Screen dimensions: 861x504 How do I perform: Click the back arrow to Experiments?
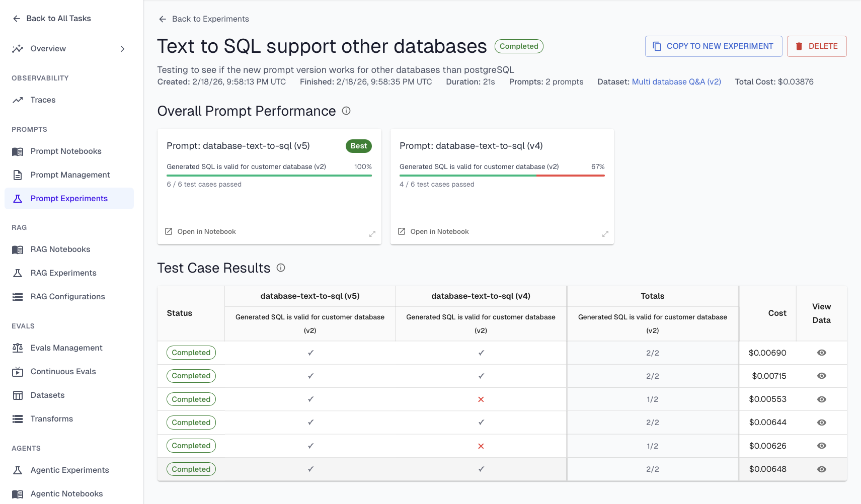[x=163, y=19]
